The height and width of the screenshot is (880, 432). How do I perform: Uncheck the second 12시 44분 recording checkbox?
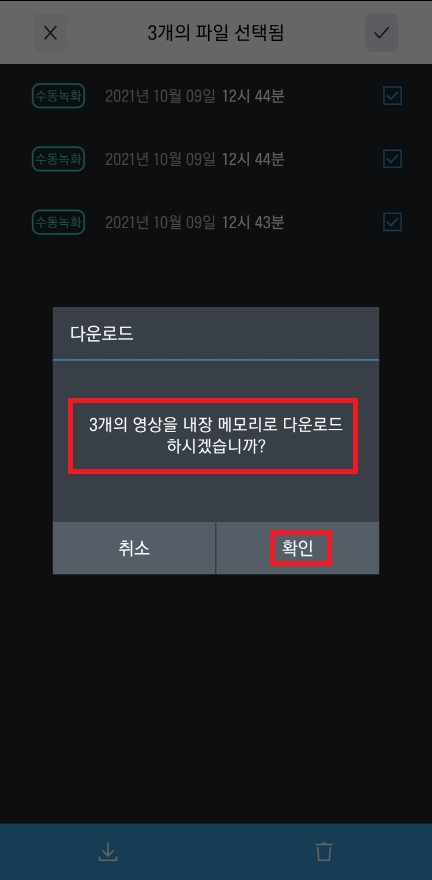click(392, 159)
